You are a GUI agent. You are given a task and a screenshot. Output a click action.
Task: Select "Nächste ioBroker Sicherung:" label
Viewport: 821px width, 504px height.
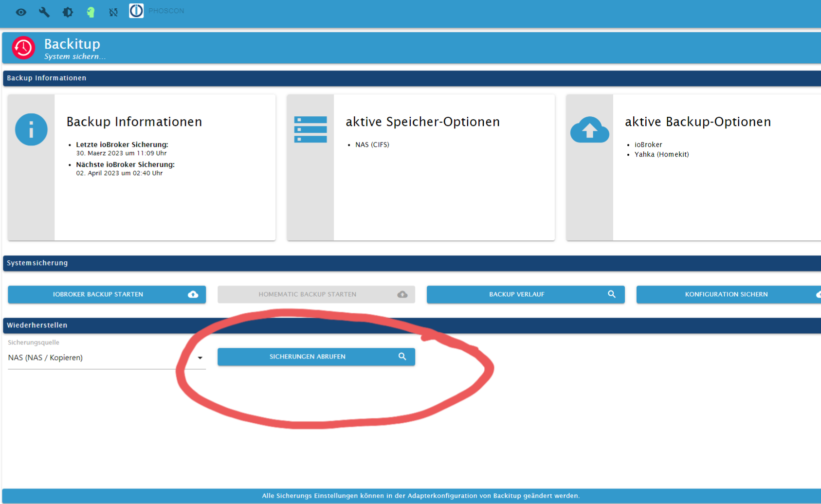click(125, 164)
